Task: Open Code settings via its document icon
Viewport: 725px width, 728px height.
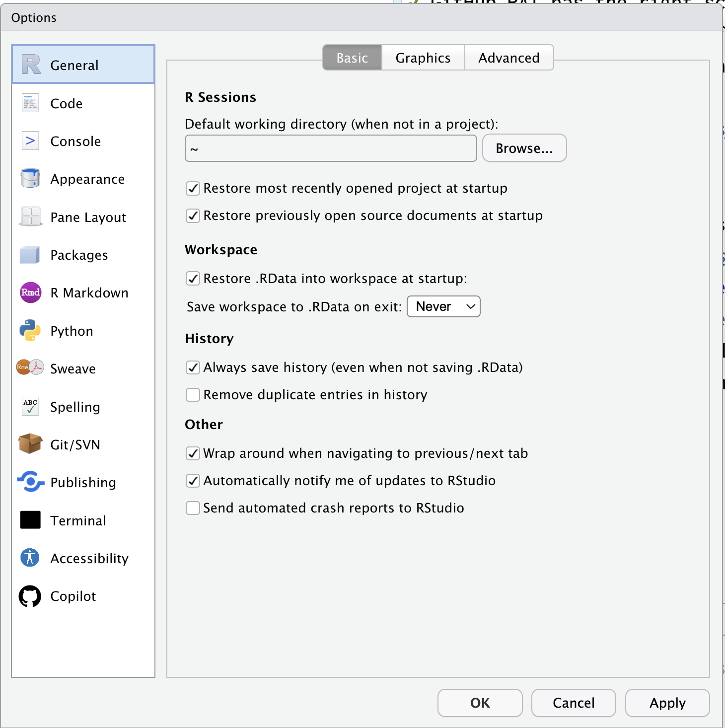Action: pos(30,103)
